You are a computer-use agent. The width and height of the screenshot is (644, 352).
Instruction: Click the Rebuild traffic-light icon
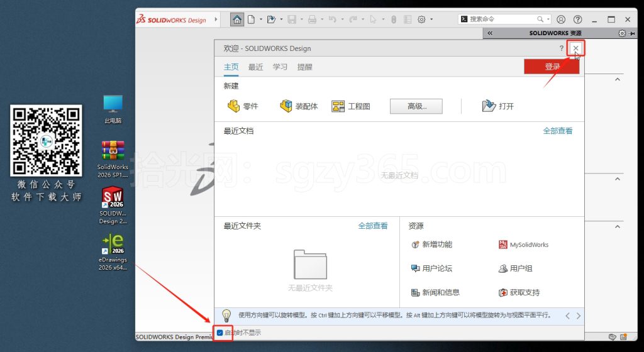tap(394, 19)
